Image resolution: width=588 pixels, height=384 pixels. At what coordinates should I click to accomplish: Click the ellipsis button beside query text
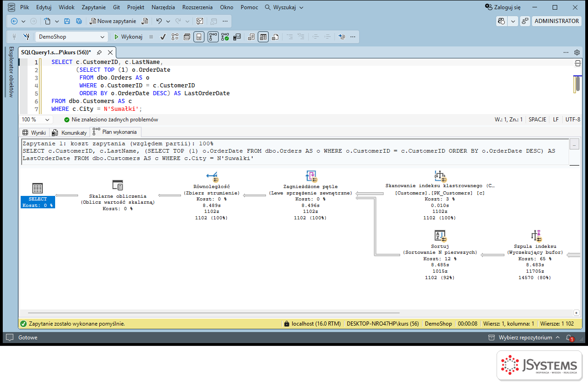coord(574,144)
